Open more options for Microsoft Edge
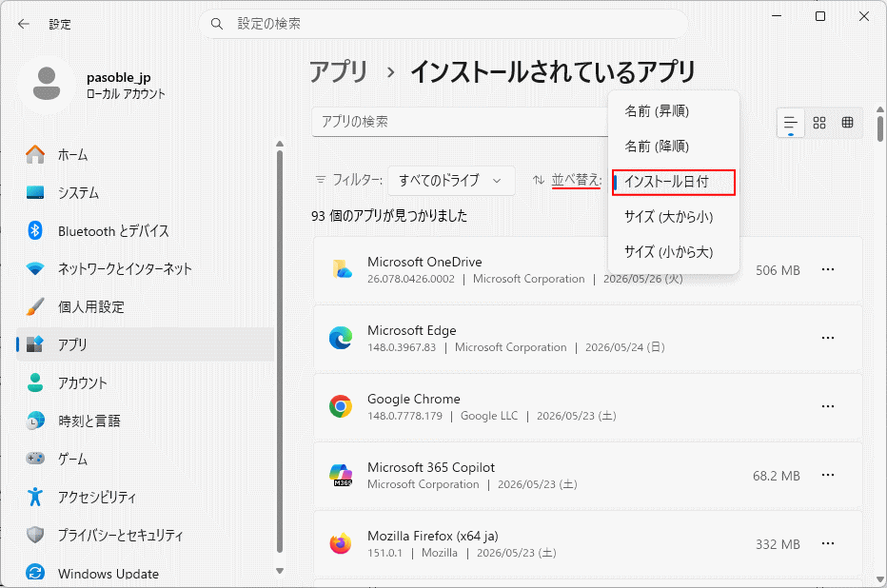Image resolution: width=887 pixels, height=588 pixels. [828, 338]
